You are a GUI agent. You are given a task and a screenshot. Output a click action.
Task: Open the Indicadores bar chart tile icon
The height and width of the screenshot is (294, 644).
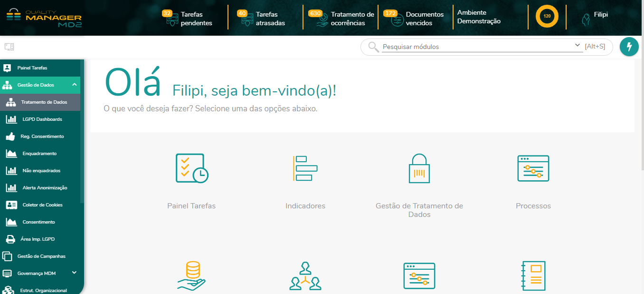[305, 168]
